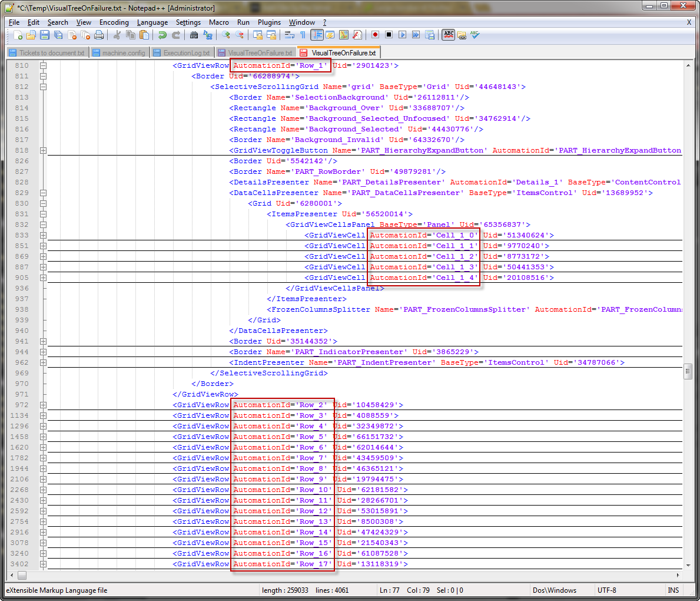Image resolution: width=700 pixels, height=601 pixels.
Task: Toggle the Show Indent Guide button
Action: pos(317,35)
